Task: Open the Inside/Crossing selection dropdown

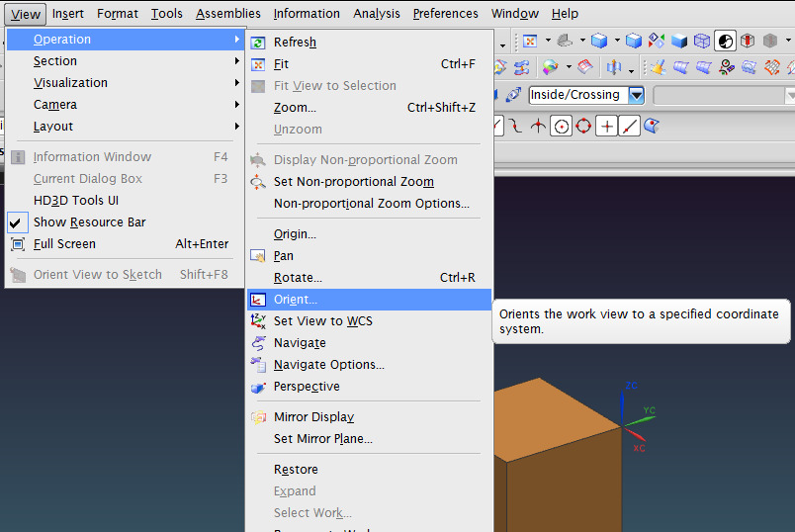Action: coord(636,95)
